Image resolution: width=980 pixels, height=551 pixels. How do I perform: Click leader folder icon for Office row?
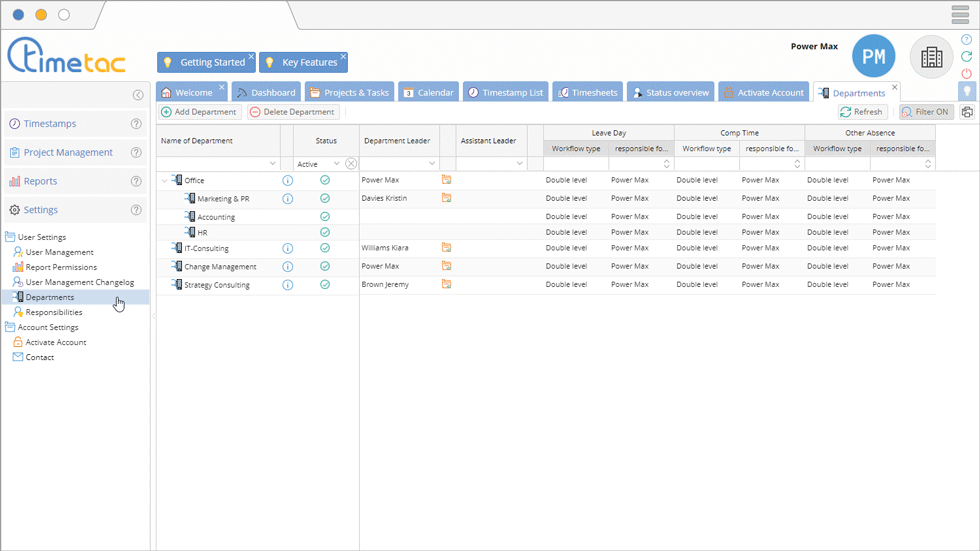[x=446, y=180]
